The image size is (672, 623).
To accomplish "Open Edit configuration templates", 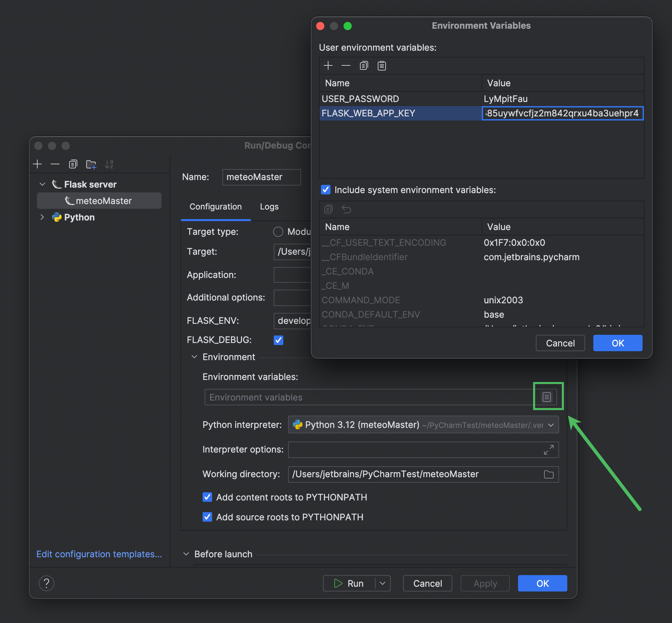I will pos(99,554).
